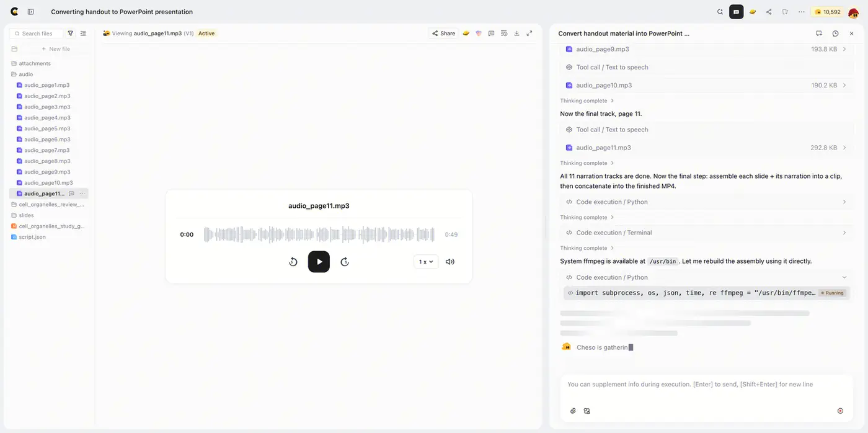Open the version history icon in the viewer toolbar
The height and width of the screenshot is (433, 868).
coord(504,33)
